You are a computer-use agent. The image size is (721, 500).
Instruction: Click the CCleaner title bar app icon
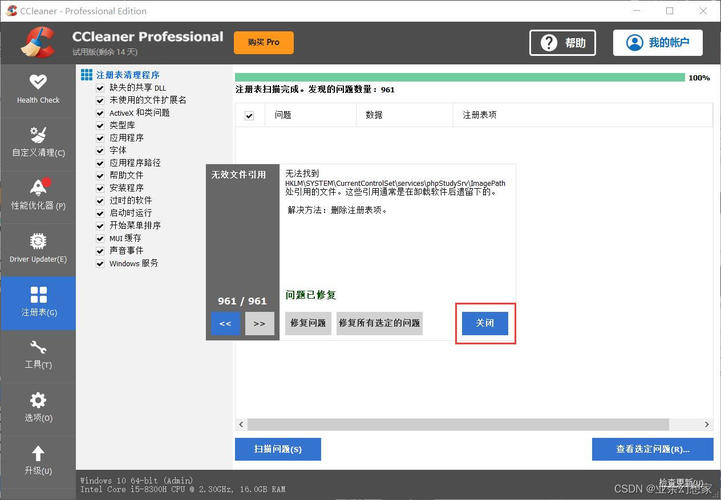[11, 11]
